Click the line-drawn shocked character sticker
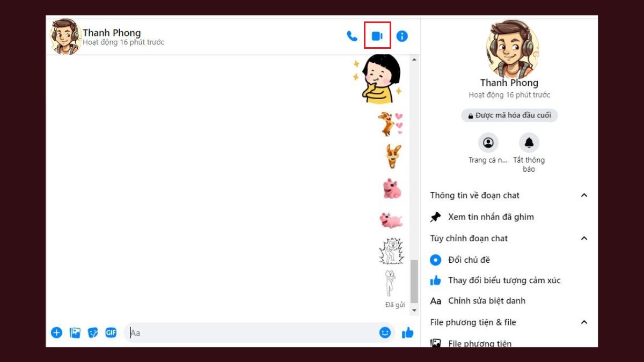The height and width of the screenshot is (362, 644). tap(391, 252)
